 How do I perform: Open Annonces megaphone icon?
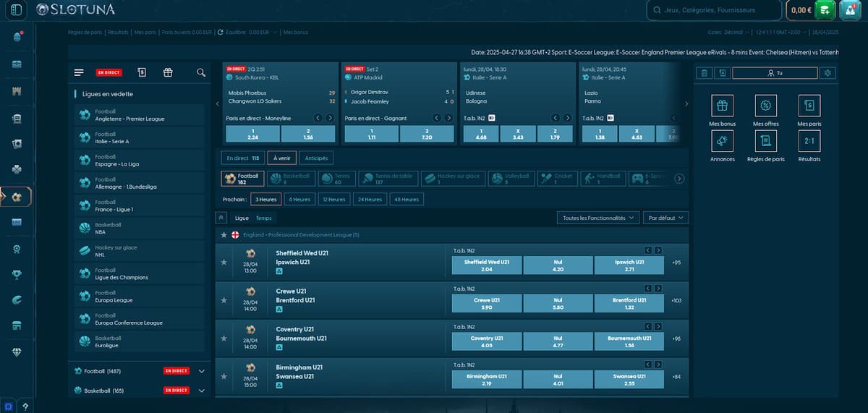tap(722, 141)
